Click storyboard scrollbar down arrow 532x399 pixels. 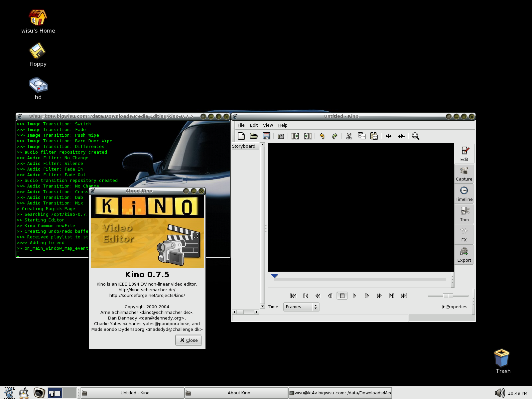262,306
